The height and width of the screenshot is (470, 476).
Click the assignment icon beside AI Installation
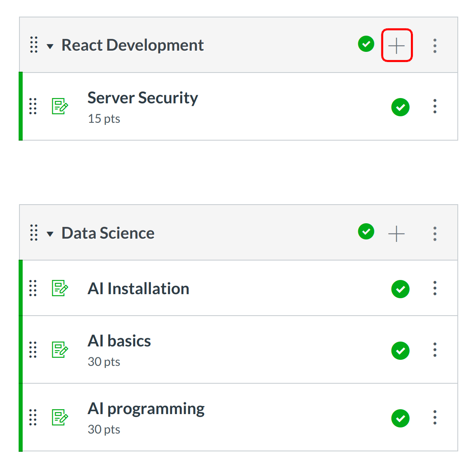[60, 288]
